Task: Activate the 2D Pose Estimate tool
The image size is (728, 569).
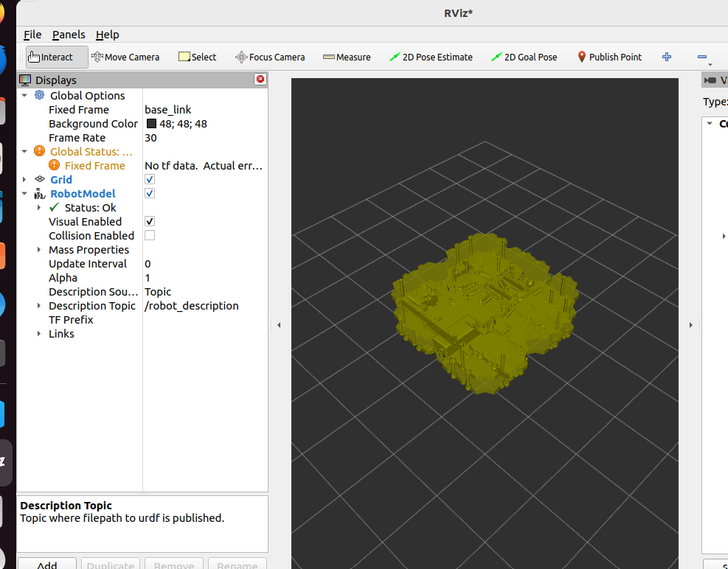Action: coord(431,57)
